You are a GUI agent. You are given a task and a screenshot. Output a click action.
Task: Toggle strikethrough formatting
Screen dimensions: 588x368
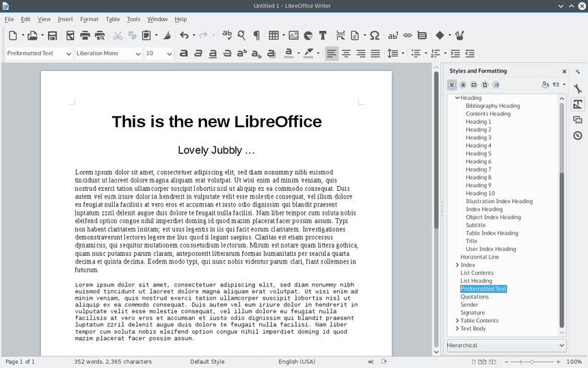227,53
